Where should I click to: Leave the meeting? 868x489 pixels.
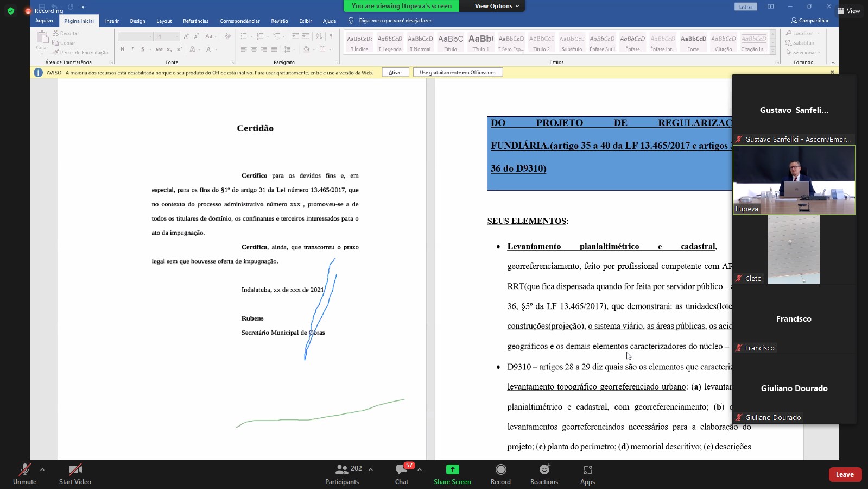click(845, 474)
